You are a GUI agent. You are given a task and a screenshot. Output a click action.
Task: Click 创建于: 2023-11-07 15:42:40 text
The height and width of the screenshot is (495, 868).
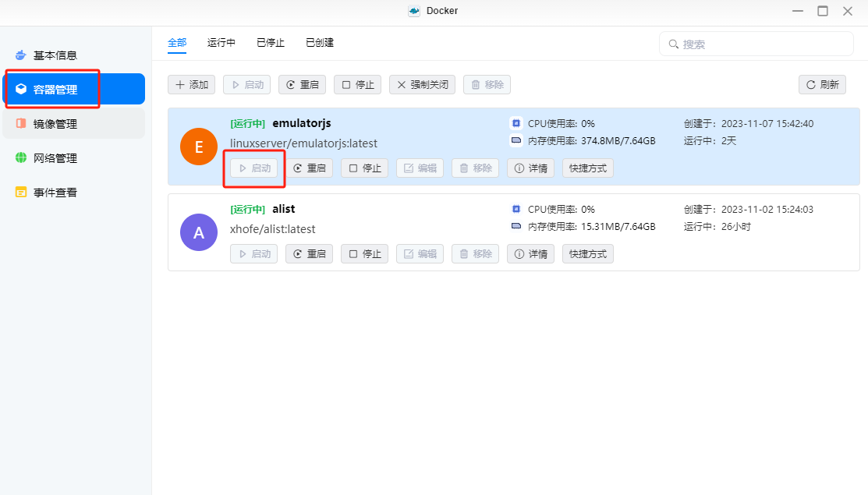[x=749, y=124]
